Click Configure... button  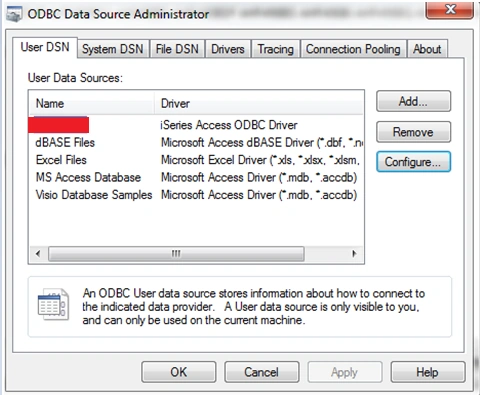(413, 162)
